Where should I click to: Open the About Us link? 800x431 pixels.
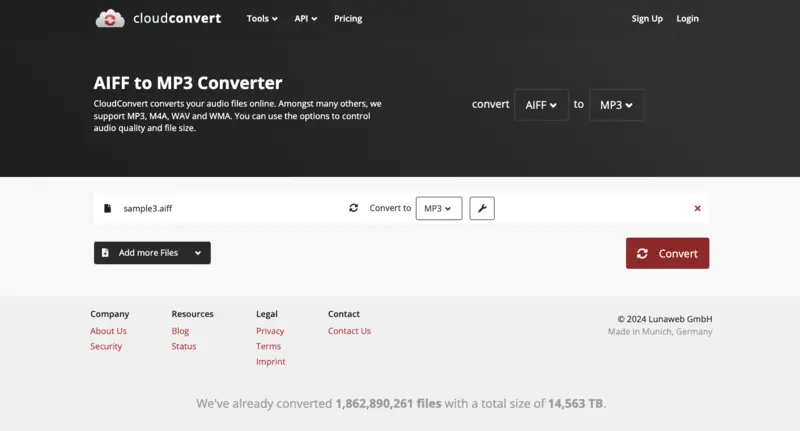coord(108,331)
